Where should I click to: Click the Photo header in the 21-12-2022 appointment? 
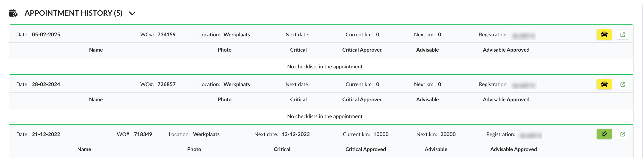194,149
